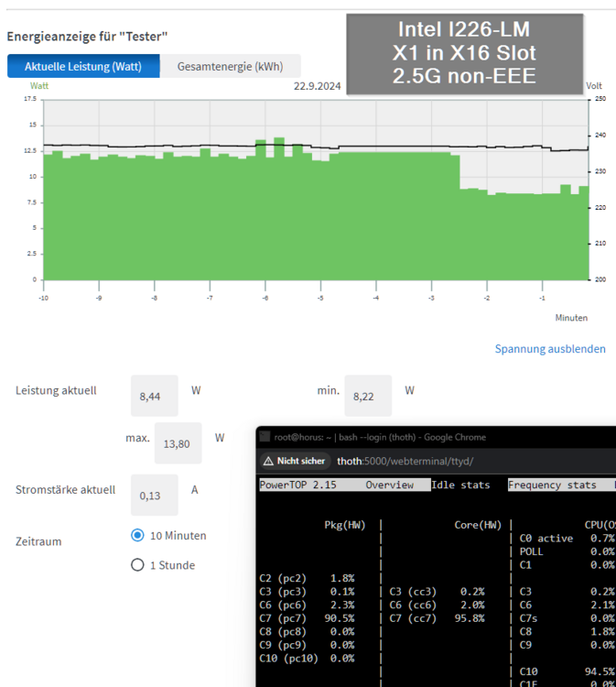Viewport: 616px width, 687px height.
Task: Click the Volt axis label
Action: (594, 86)
